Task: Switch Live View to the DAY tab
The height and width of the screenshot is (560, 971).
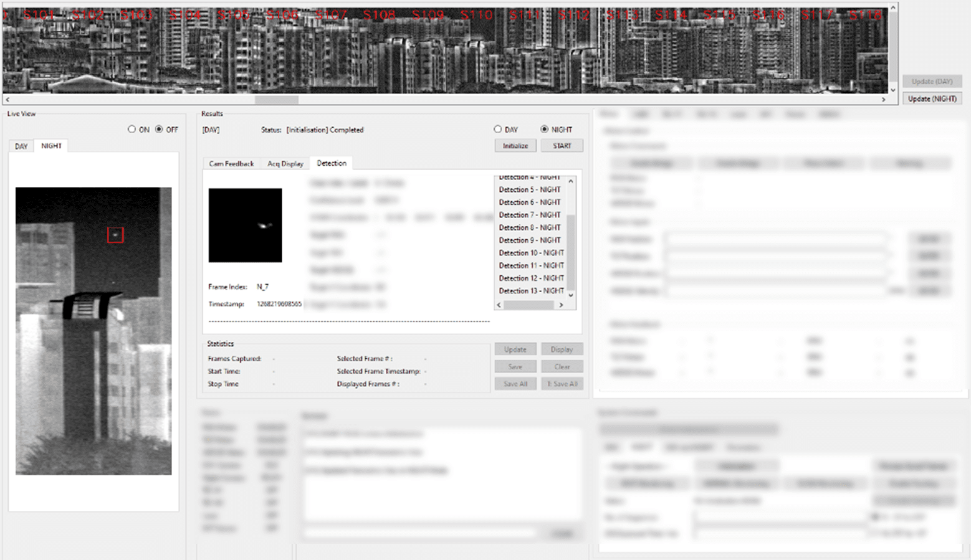Action: [21, 146]
